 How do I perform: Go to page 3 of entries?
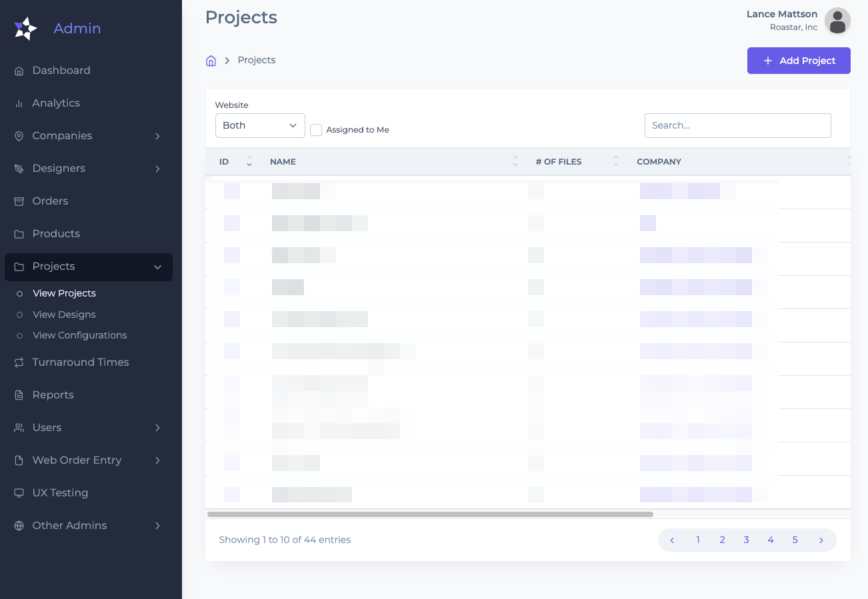747,540
